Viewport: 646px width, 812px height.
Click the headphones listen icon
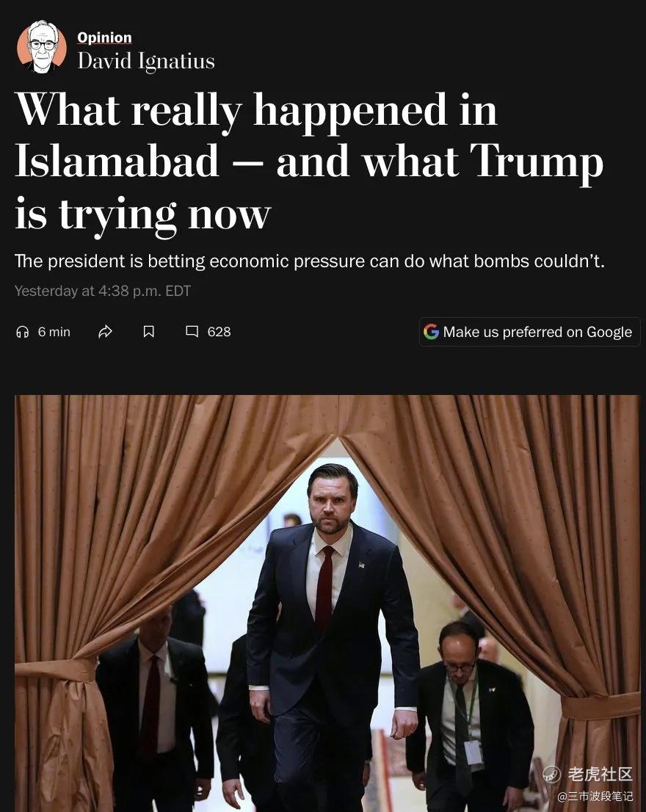pyautogui.click(x=22, y=332)
